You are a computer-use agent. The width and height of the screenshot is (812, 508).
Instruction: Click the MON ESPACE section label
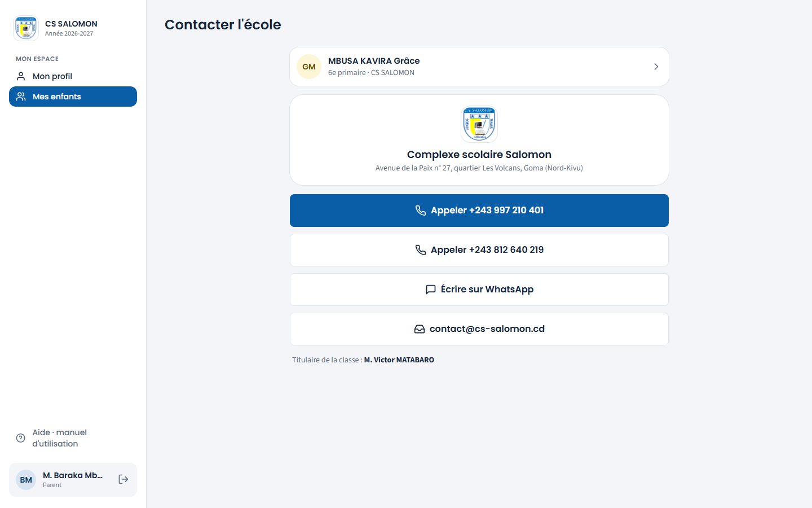point(37,59)
